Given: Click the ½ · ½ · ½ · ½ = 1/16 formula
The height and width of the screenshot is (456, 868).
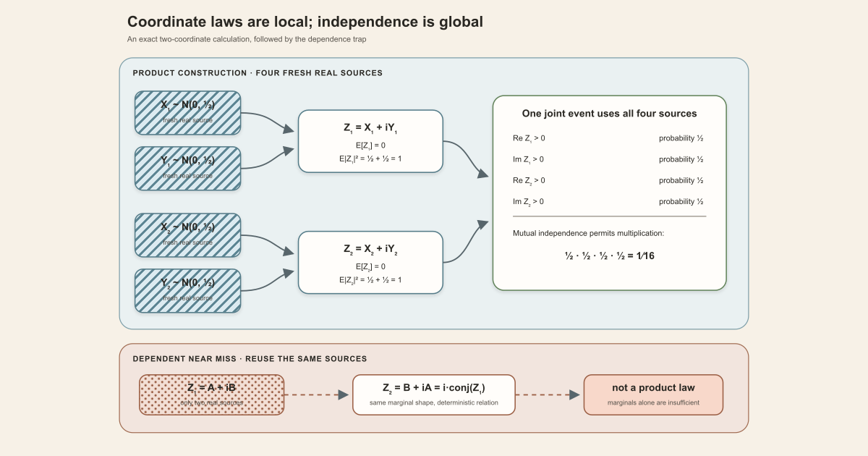Looking at the screenshot, I should (610, 256).
